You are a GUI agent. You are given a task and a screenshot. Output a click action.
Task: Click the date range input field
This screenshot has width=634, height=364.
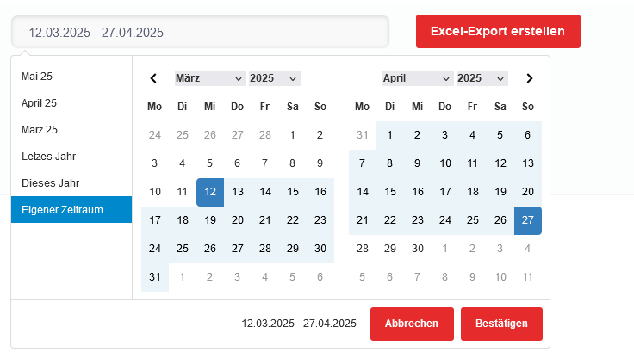coord(200,33)
